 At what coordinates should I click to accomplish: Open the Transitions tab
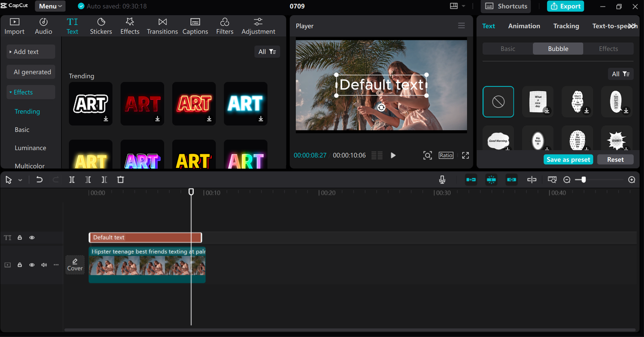pos(162,26)
